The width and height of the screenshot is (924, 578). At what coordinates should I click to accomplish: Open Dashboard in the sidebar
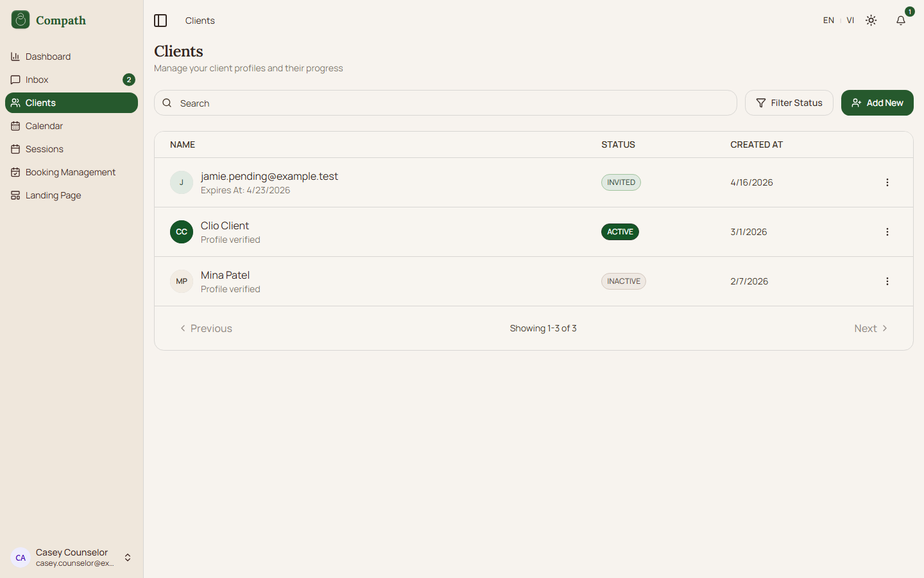pyautogui.click(x=71, y=57)
